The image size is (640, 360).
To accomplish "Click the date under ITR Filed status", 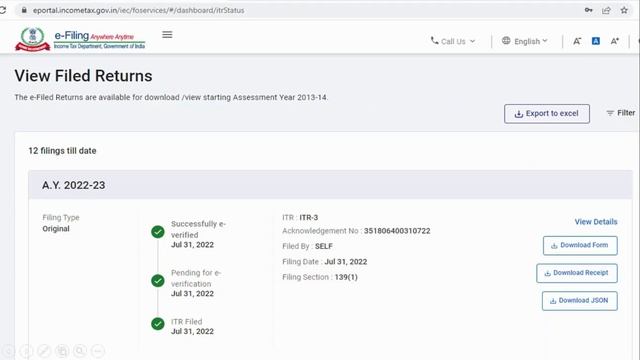I will 192,331.
